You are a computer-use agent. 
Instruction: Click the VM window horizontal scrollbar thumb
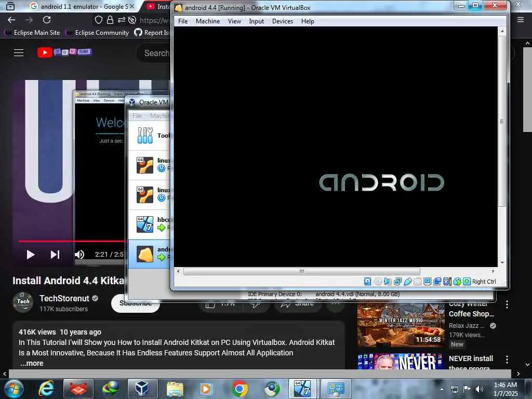click(x=302, y=271)
